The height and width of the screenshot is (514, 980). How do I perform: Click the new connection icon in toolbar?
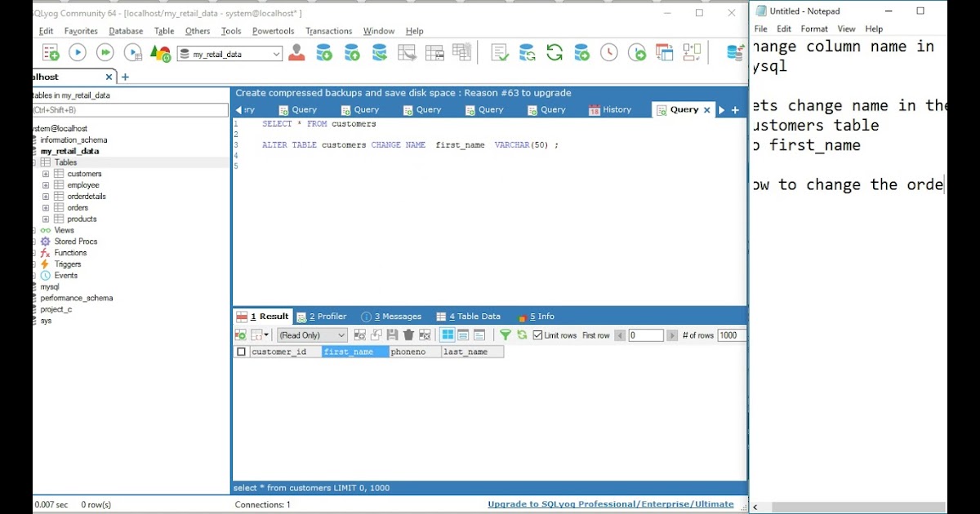pyautogui.click(x=51, y=53)
